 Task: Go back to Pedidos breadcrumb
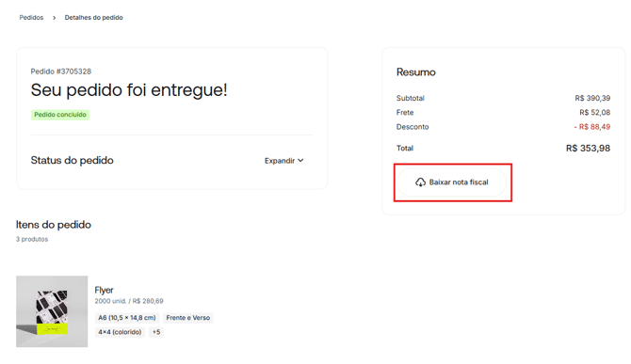click(31, 18)
